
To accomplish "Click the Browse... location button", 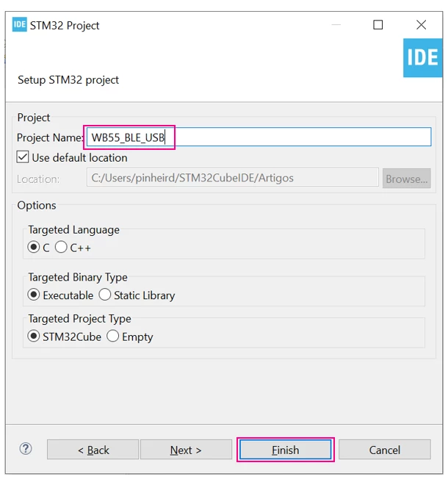I will pos(407,179).
